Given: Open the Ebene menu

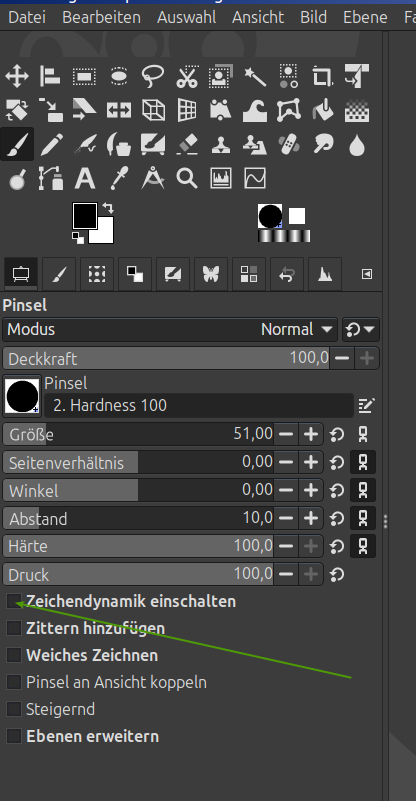Looking at the screenshot, I should coord(365,17).
